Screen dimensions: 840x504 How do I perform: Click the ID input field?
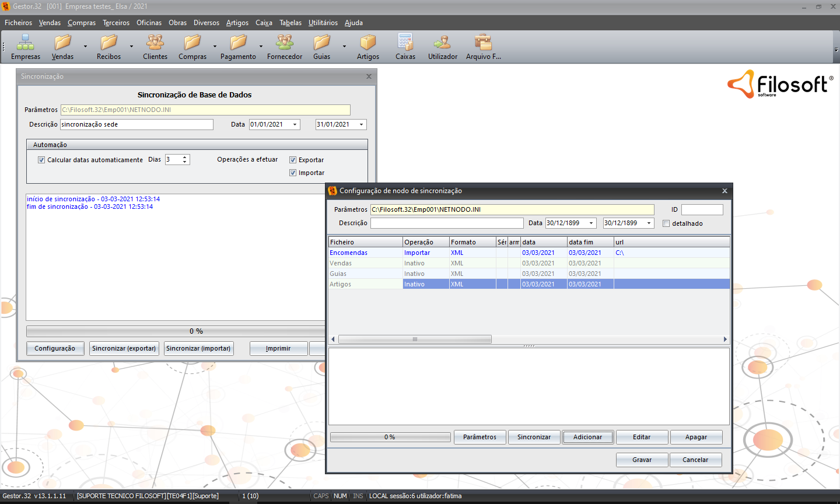(702, 209)
